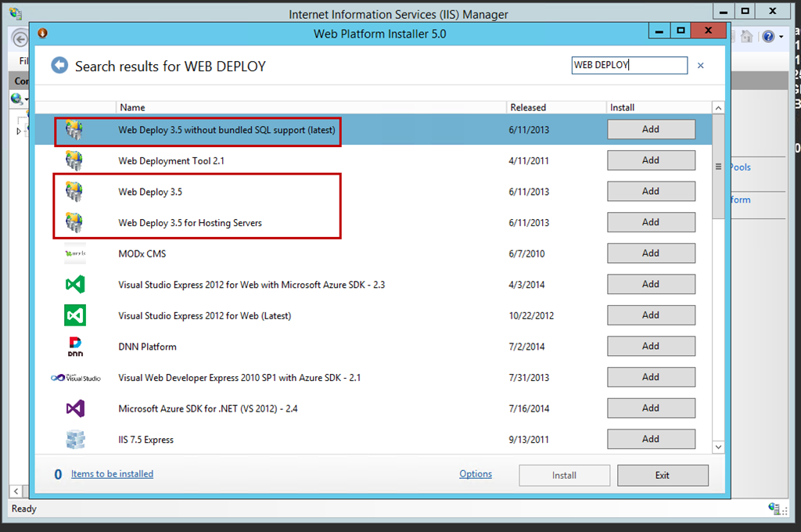
Task: Select the IIS 7.5 Express row name
Action: coord(145,440)
